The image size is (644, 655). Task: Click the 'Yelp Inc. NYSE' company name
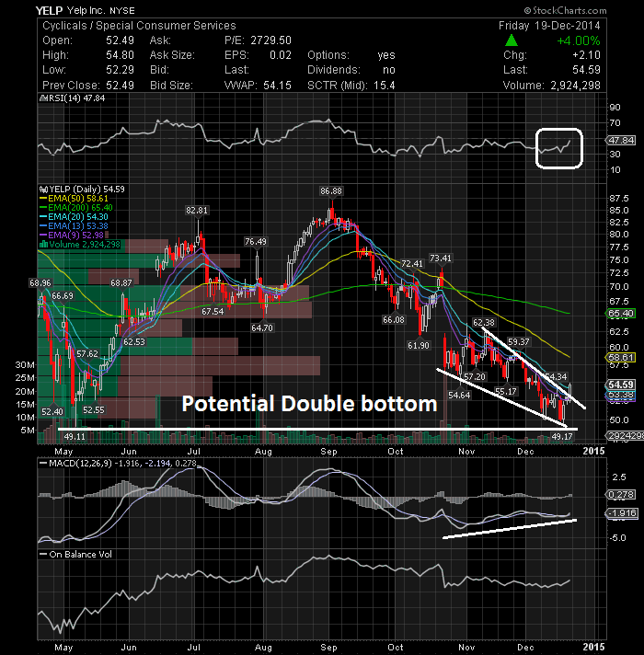(x=100, y=10)
